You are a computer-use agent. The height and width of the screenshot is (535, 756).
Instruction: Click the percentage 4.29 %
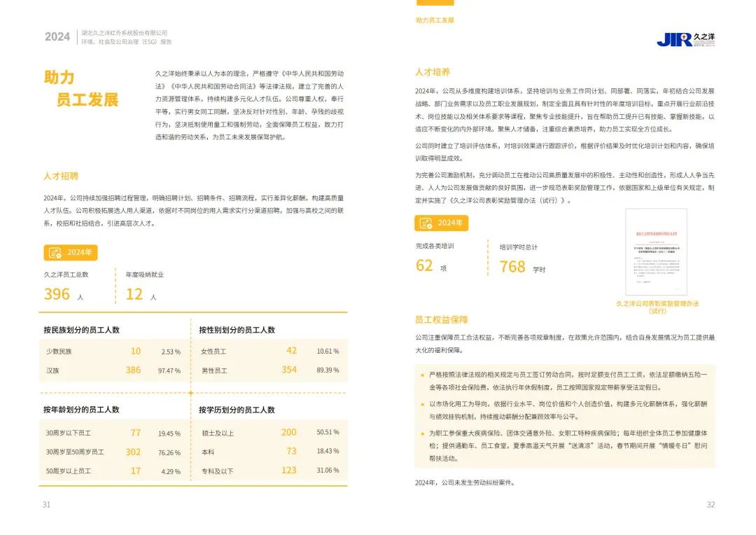point(171,471)
